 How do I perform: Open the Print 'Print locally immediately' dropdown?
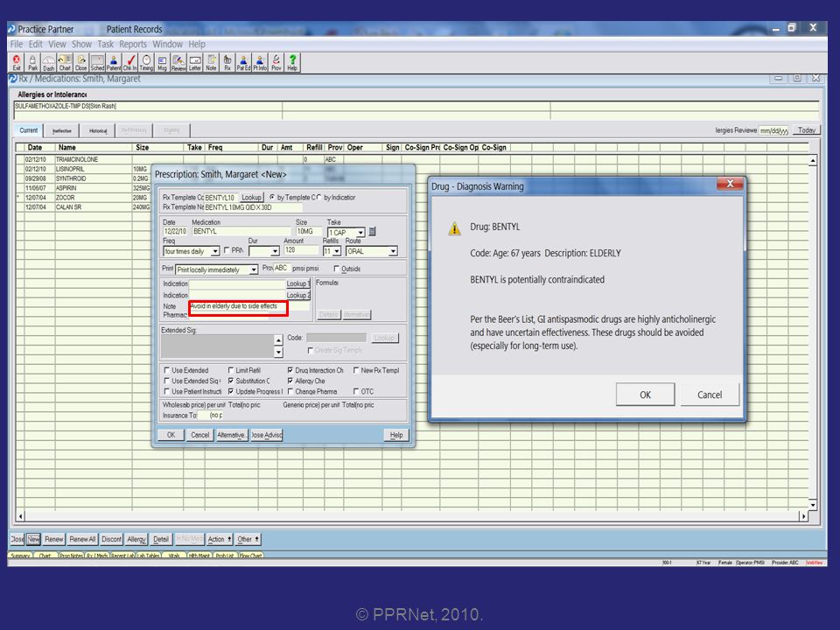coord(254,270)
